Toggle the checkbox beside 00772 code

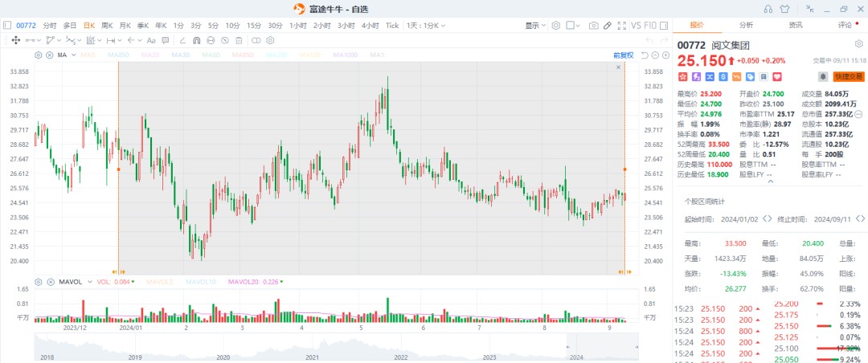(7, 26)
